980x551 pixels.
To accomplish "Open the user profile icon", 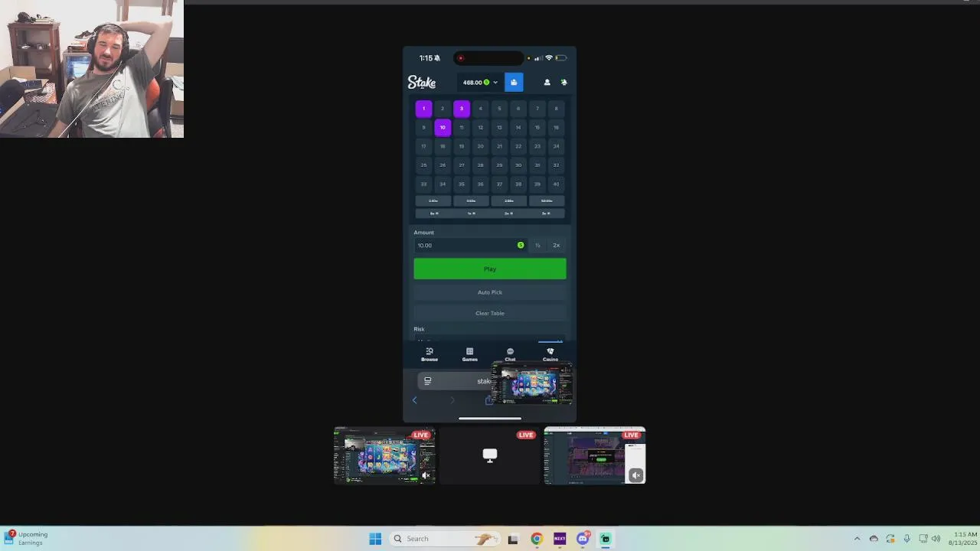I will click(547, 82).
